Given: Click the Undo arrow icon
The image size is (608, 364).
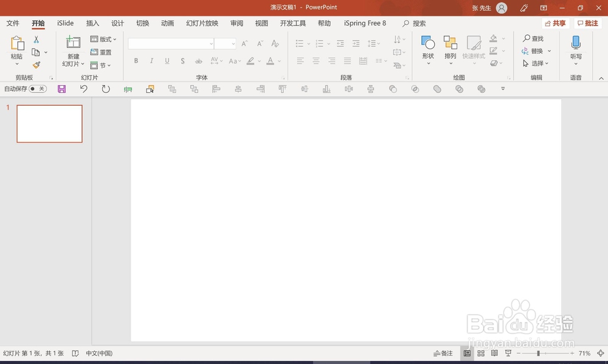Looking at the screenshot, I should point(83,89).
